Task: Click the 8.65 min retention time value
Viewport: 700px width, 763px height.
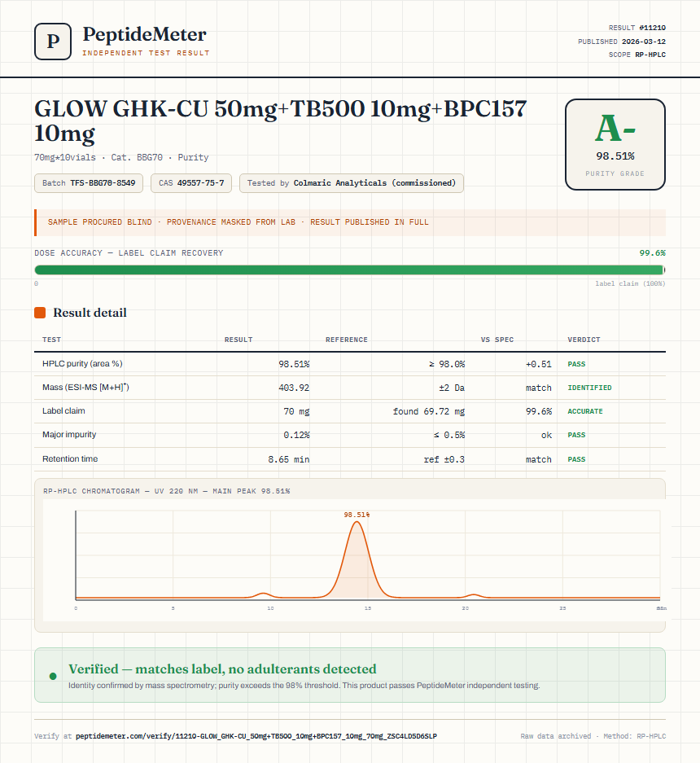Action: (288, 459)
